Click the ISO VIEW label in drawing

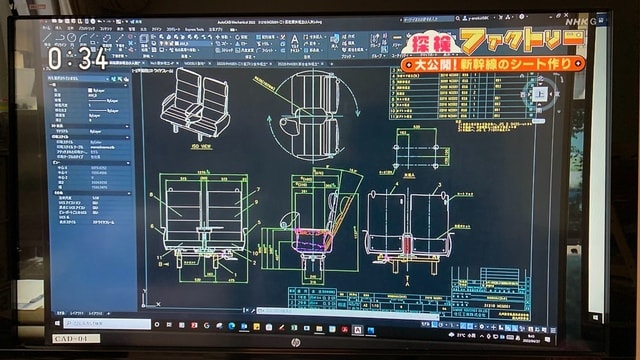pos(201,146)
